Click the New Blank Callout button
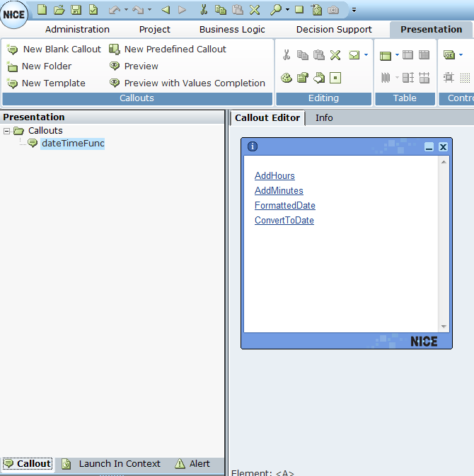This screenshot has width=474, height=476. [x=54, y=50]
